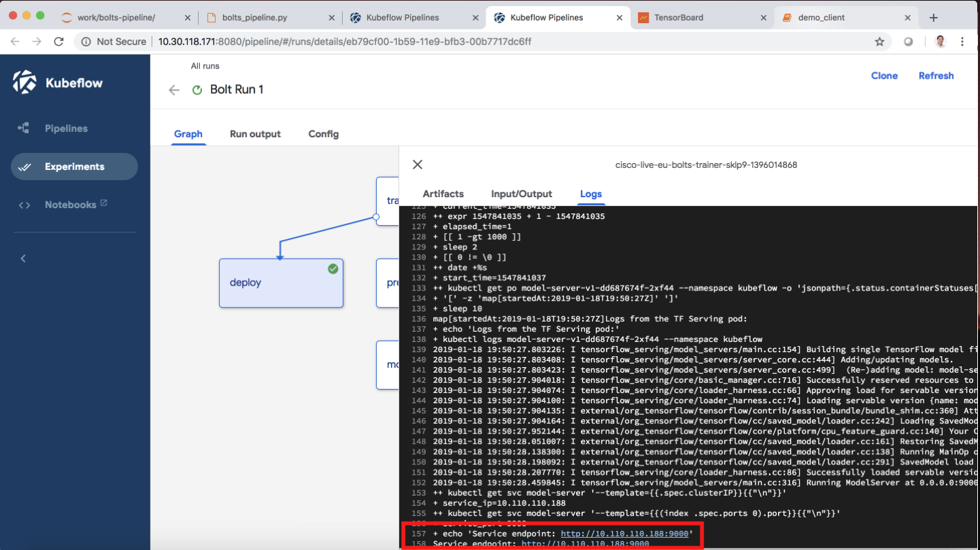Click the back arrow beside Bolt Run 1
Image resolution: width=980 pixels, height=550 pixels.
pyautogui.click(x=174, y=89)
